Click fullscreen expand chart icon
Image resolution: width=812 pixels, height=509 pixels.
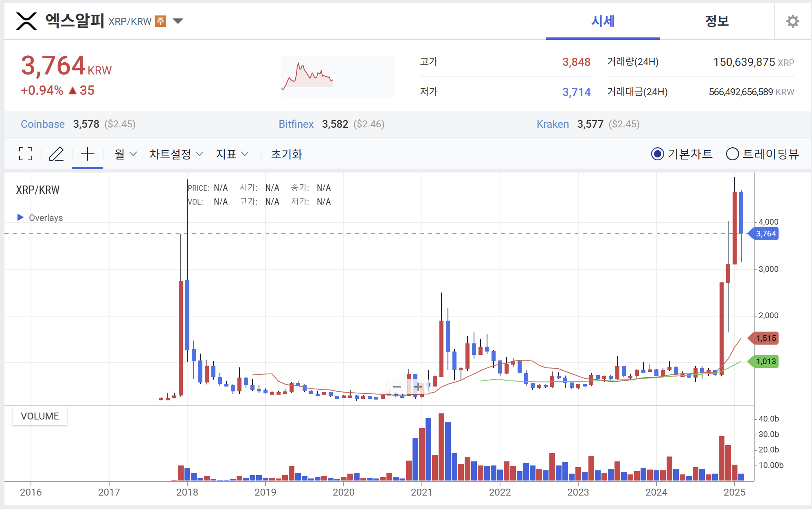26,154
